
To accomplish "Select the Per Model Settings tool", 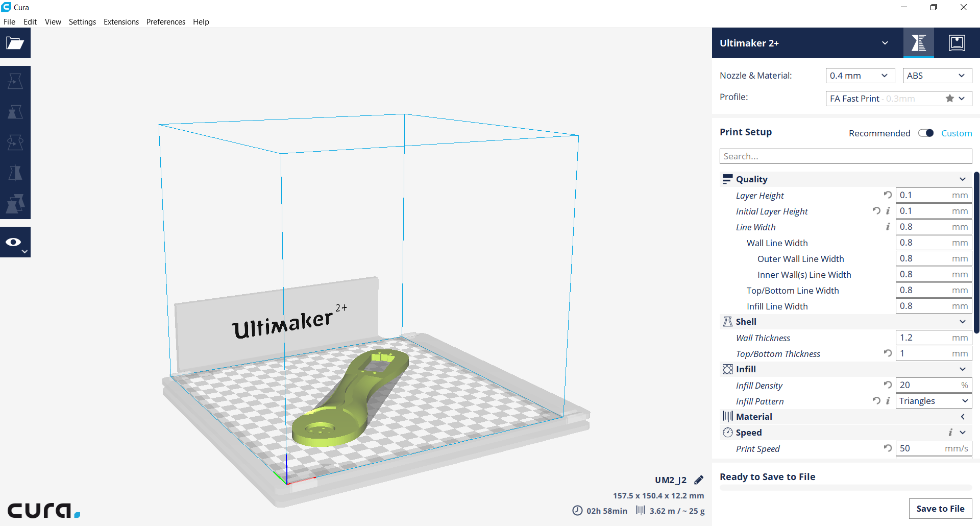I will click(15, 204).
